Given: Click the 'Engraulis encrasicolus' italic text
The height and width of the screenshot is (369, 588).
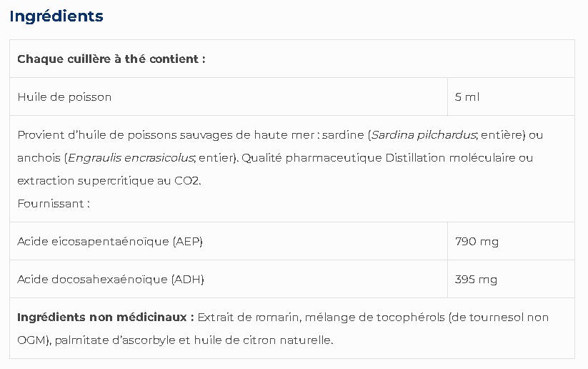Looking at the screenshot, I should coord(131,157).
